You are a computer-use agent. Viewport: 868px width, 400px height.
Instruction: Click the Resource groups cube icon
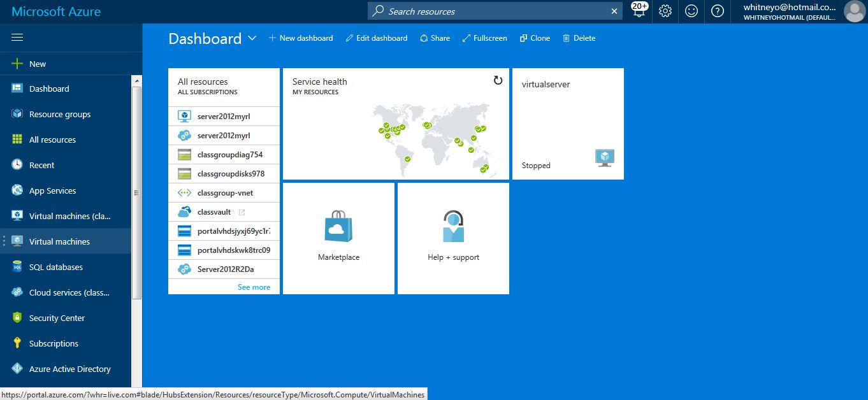click(x=17, y=114)
